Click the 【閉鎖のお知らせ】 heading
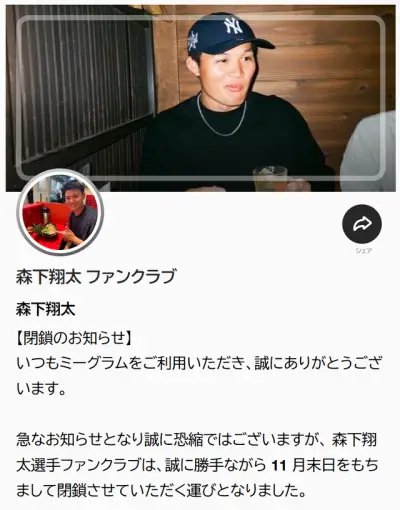Image resolution: width=400 pixels, height=510 pixels. point(74,338)
